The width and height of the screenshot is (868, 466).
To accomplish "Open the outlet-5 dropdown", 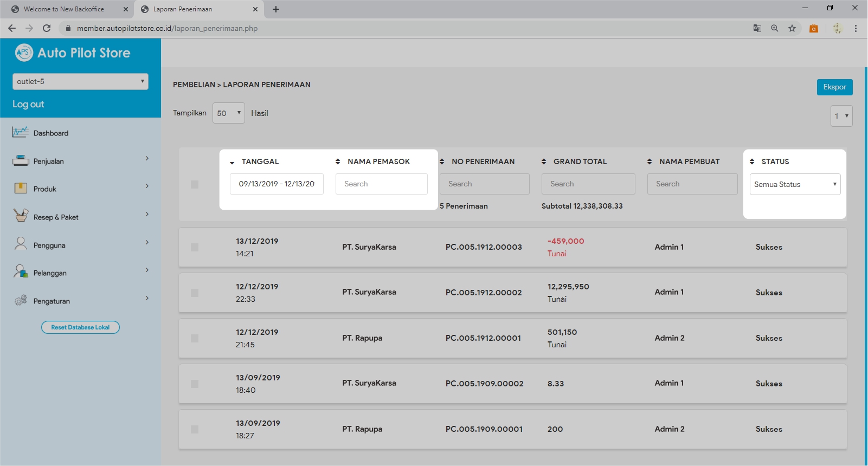I will [x=80, y=81].
